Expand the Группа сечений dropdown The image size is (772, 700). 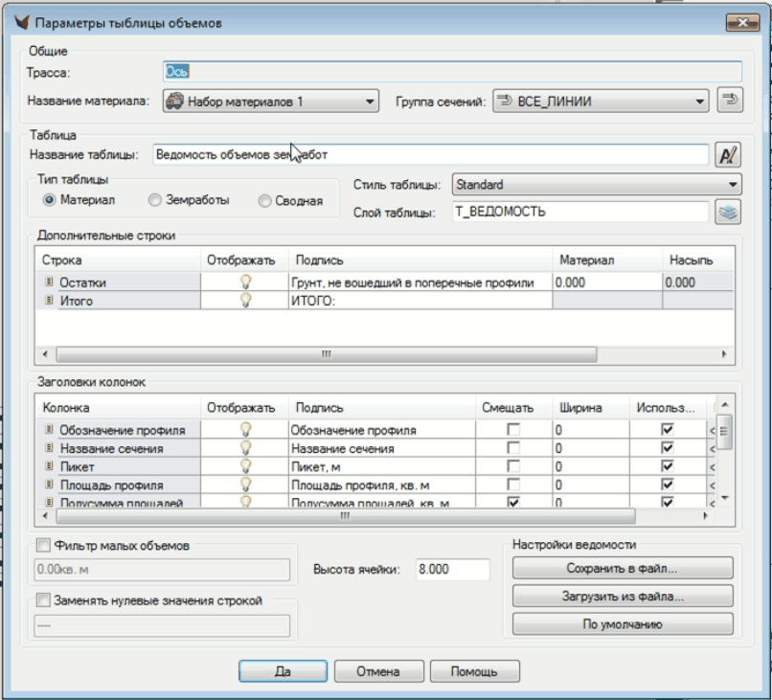[601, 101]
